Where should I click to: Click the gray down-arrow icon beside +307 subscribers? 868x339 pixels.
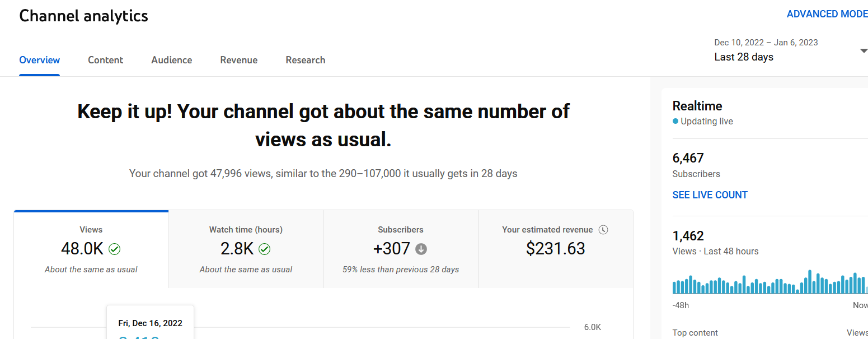point(421,249)
